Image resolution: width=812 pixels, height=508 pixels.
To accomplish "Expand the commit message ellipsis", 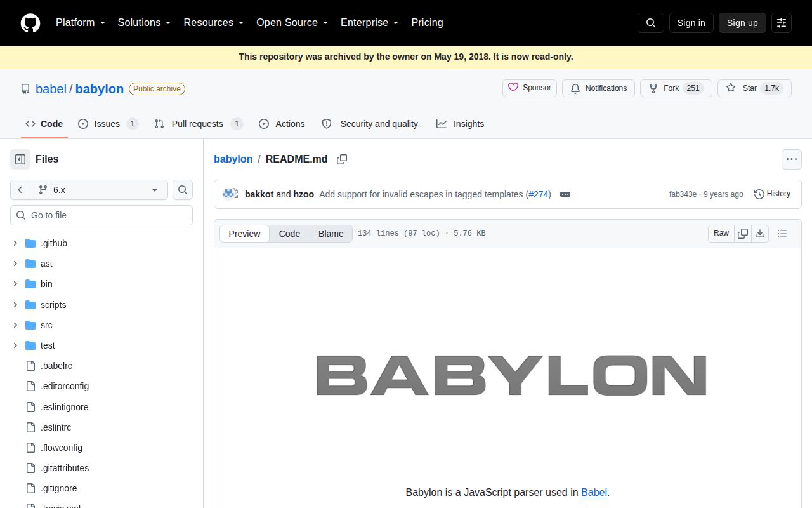I will [x=565, y=194].
